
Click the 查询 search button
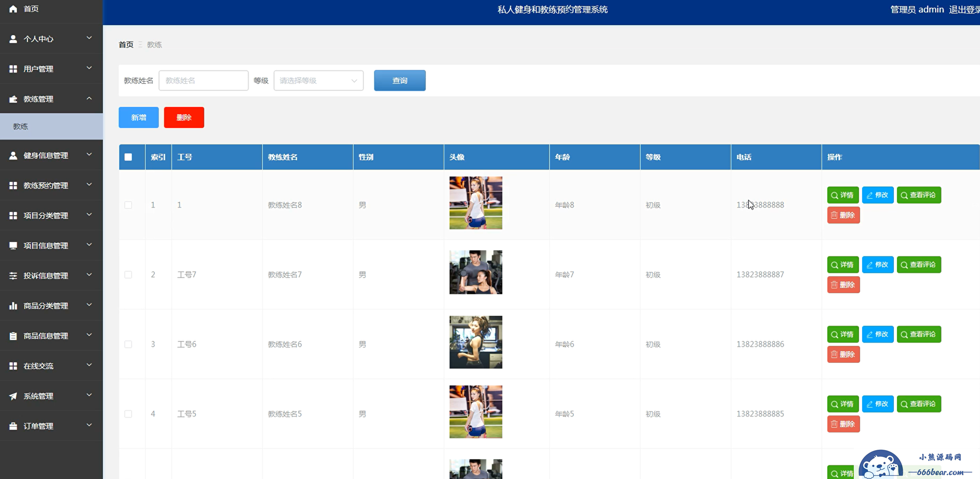click(x=399, y=80)
